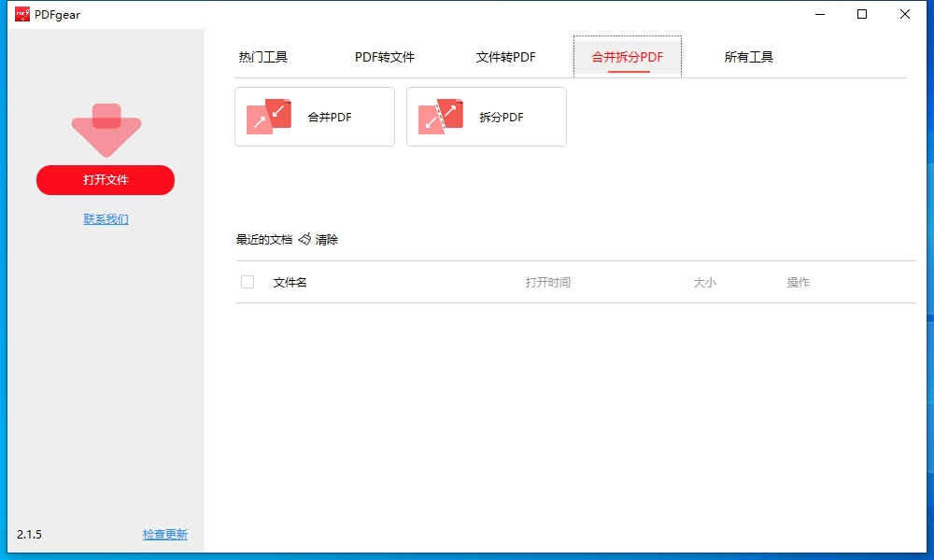Screen dimensions: 934x560
Task: Click the 操作 column header
Action: 799,282
